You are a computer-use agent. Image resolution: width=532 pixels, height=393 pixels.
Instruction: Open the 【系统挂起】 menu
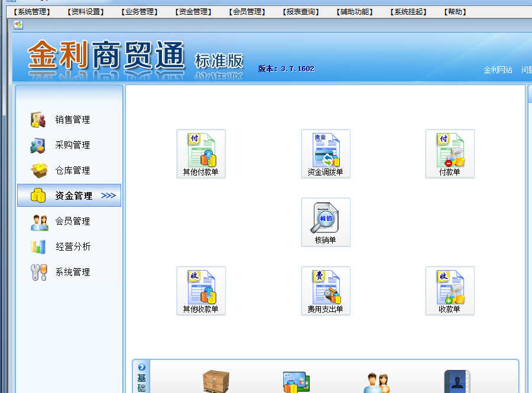tap(408, 12)
